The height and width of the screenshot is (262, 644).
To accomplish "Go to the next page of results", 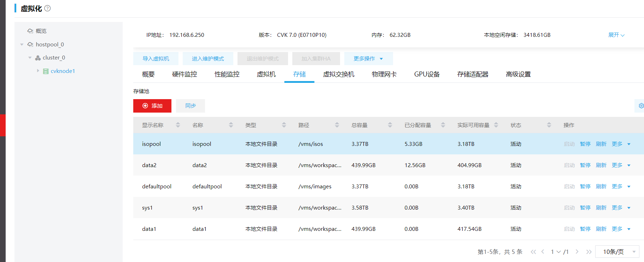I will click(x=577, y=252).
